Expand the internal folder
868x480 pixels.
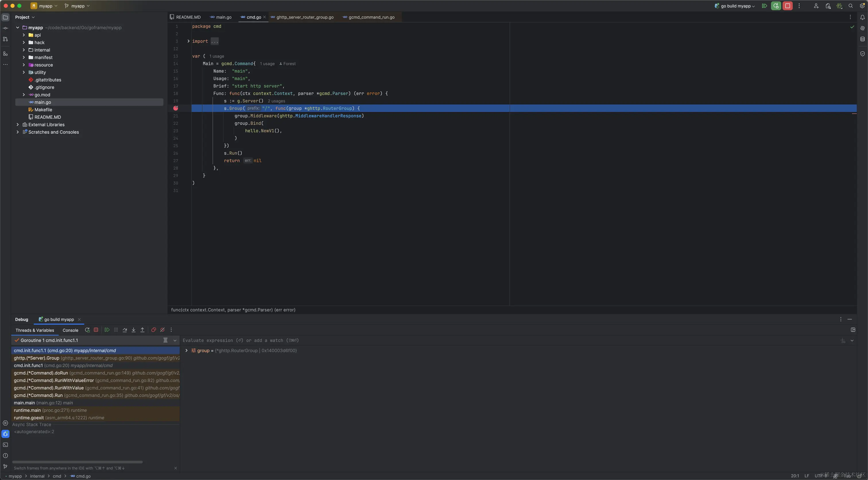coord(24,50)
